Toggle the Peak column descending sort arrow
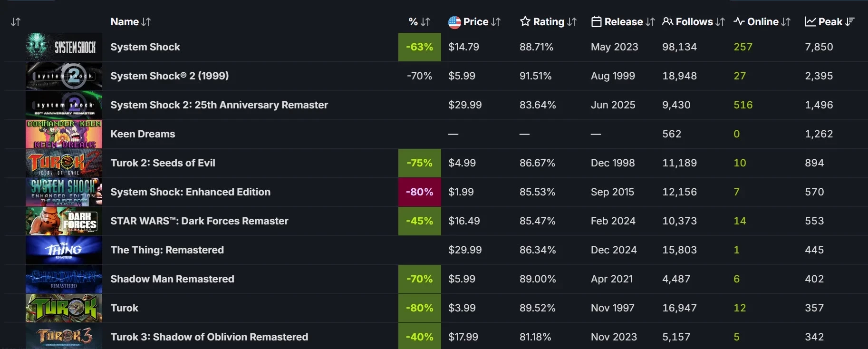Image resolution: width=868 pixels, height=349 pixels. pos(850,21)
